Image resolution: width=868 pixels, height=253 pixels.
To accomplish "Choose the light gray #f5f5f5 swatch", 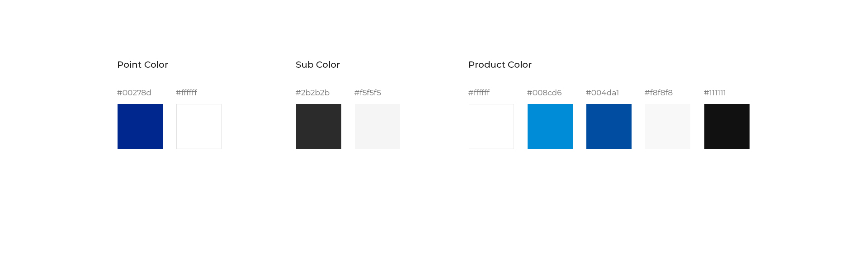I will point(377,126).
